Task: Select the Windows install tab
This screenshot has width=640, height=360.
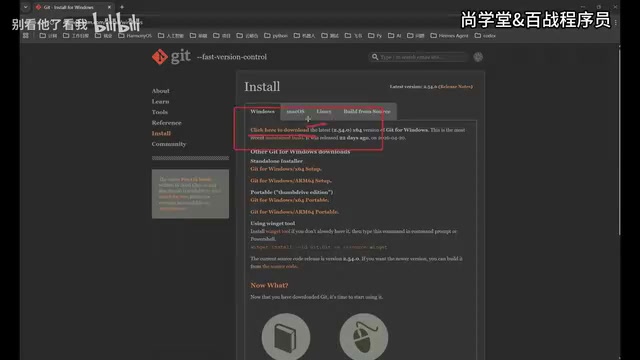Action: [x=262, y=111]
